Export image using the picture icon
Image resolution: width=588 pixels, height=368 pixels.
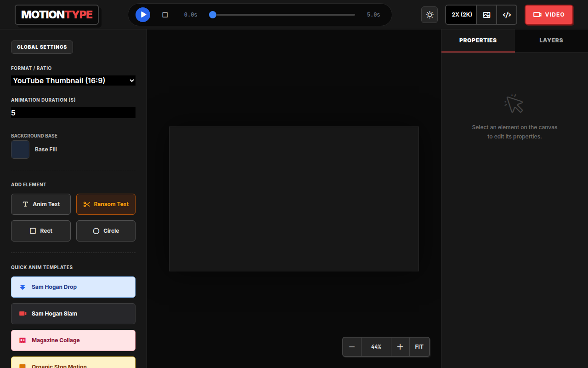tap(486, 15)
